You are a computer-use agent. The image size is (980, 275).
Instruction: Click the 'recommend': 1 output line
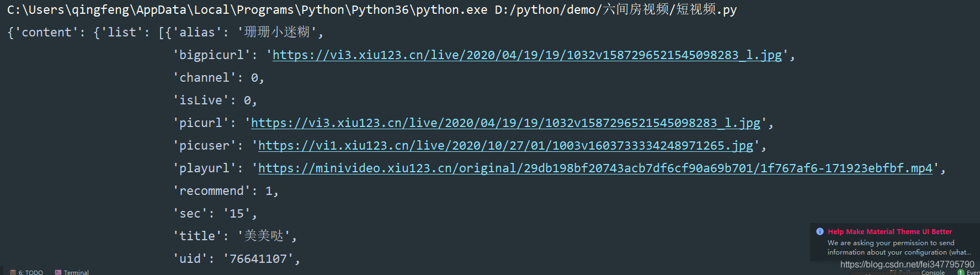pyautogui.click(x=226, y=191)
